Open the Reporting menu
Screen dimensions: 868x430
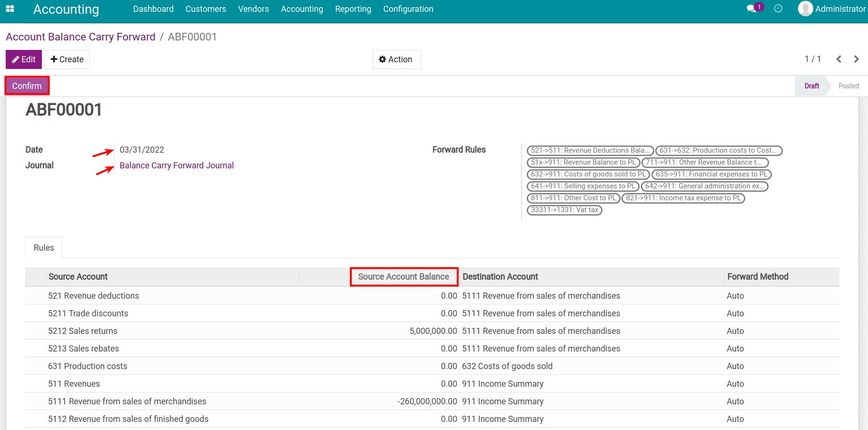point(353,9)
